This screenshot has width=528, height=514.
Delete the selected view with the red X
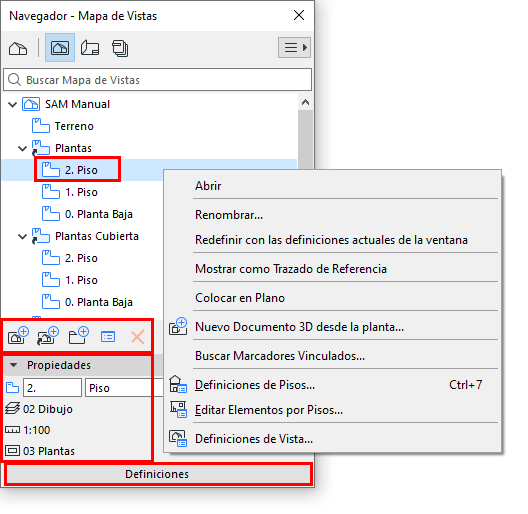pos(138,337)
